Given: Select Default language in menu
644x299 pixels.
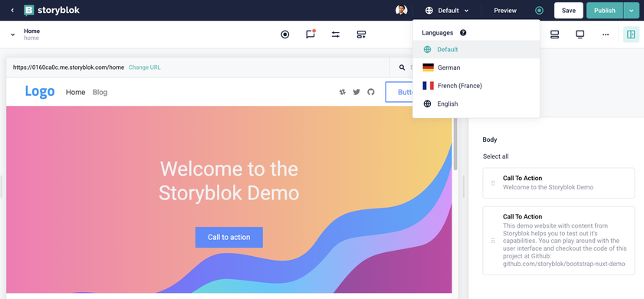Looking at the screenshot, I should (x=476, y=49).
